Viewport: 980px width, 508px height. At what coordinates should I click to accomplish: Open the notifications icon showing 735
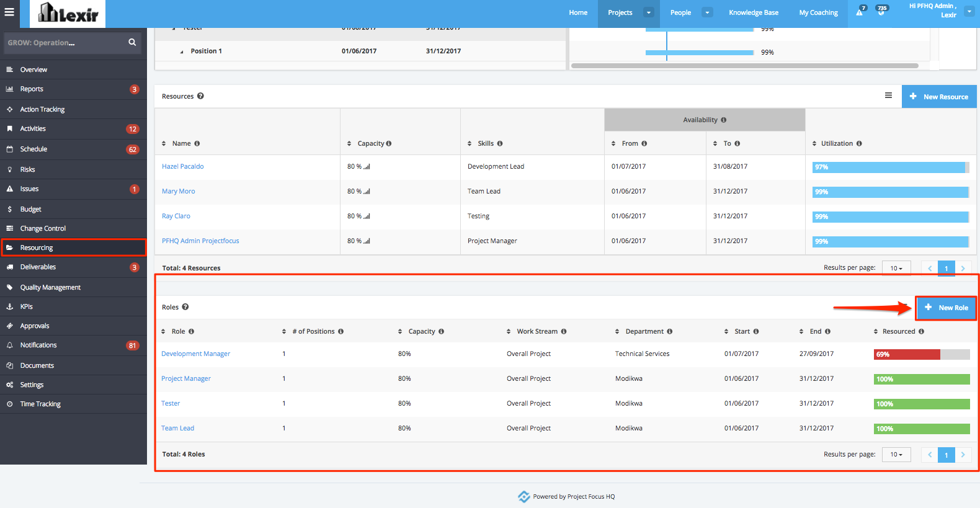[x=881, y=12]
